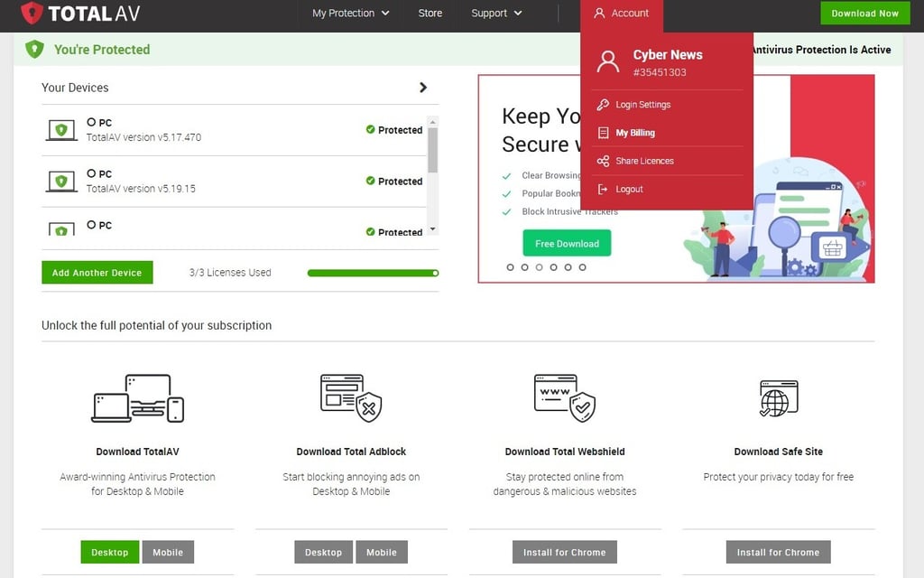Click the OS circle icon on v5.17.470 PC

[x=91, y=122]
